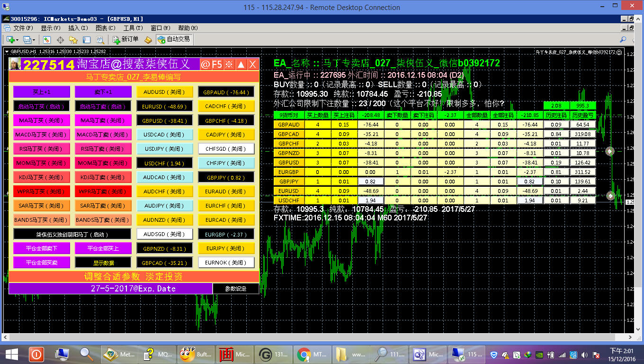Screen dimensions: 644x364
Task: Open the 工具(T) menu
Action: [133, 28]
